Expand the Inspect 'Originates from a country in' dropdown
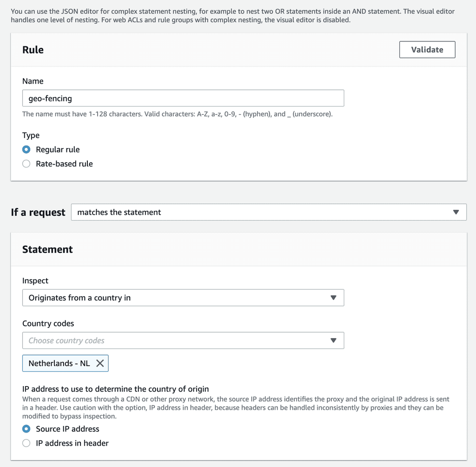 point(183,298)
